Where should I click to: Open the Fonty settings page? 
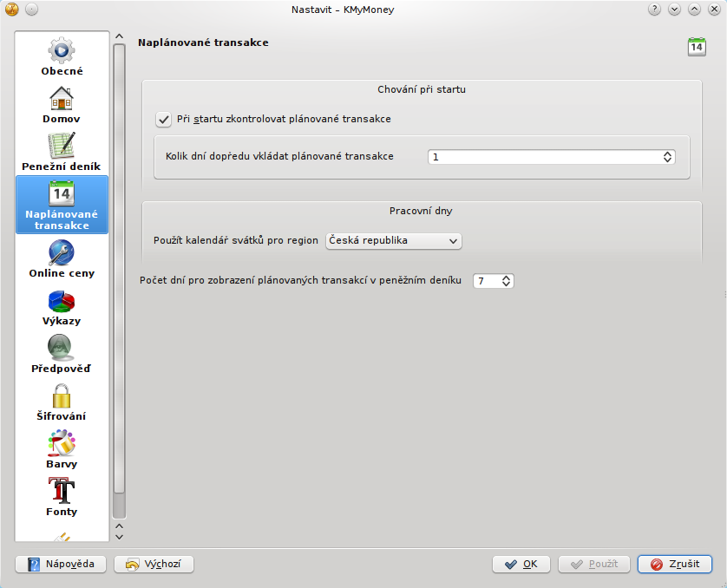62,498
